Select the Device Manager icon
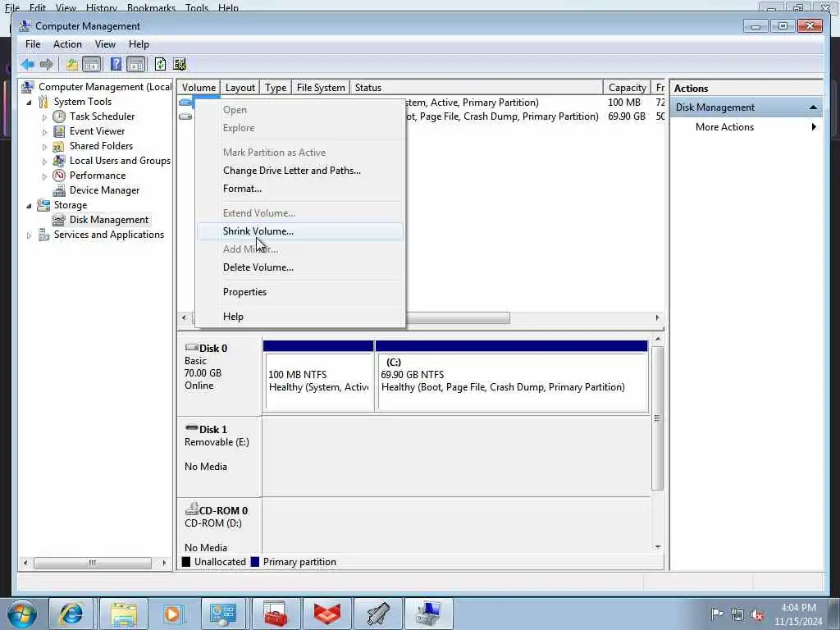This screenshot has width=840, height=630. 59,190
